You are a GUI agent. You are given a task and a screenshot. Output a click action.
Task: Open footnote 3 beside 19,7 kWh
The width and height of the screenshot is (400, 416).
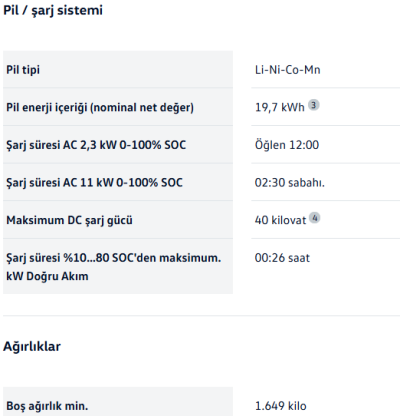(x=313, y=105)
